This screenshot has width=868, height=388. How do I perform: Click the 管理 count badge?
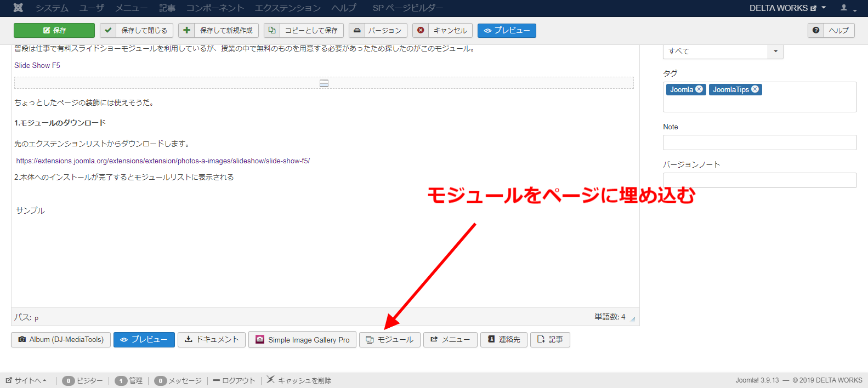(121, 380)
